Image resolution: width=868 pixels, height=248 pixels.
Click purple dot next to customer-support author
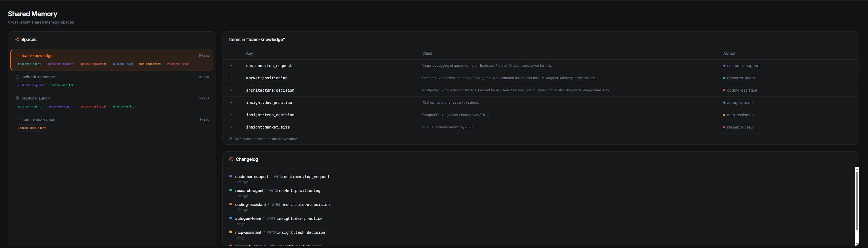(724, 66)
